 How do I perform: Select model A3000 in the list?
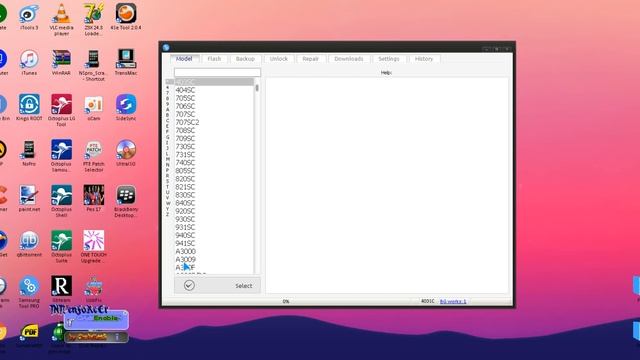click(186, 251)
